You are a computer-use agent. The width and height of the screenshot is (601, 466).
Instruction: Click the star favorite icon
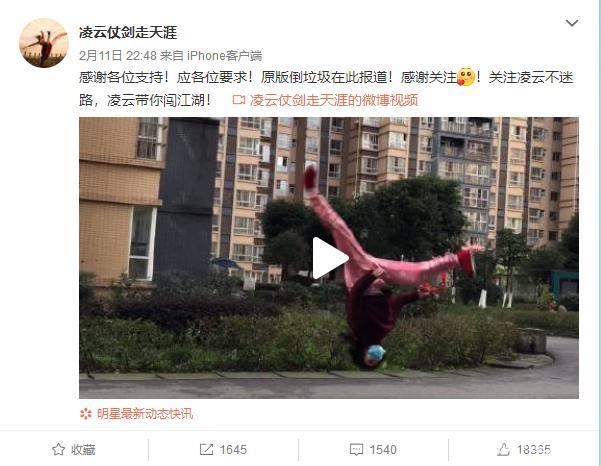[58, 449]
